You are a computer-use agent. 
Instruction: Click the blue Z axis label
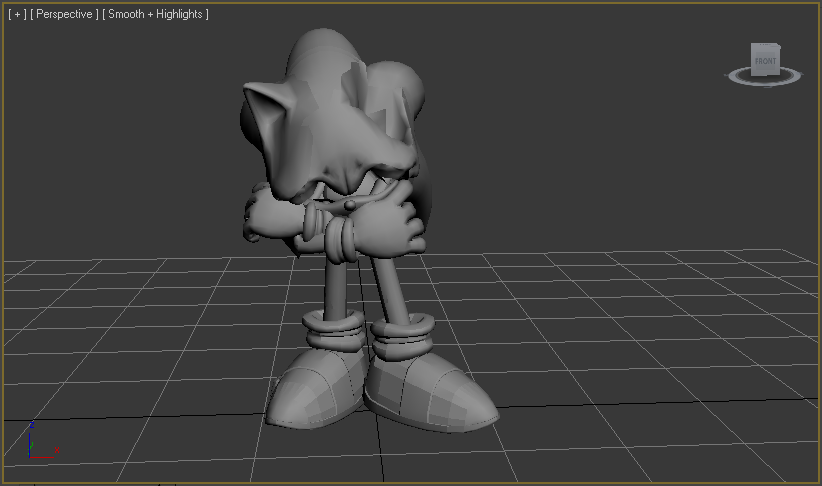[32, 424]
